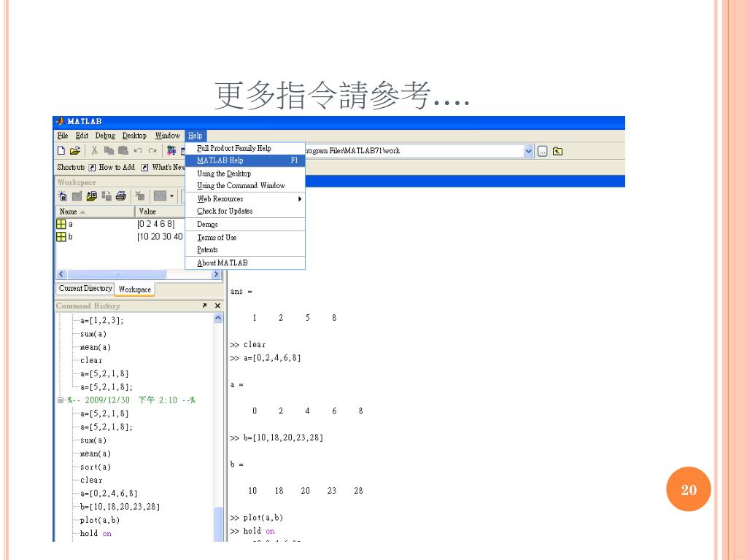
Task: Click the What's New shortcut
Action: pos(163,167)
